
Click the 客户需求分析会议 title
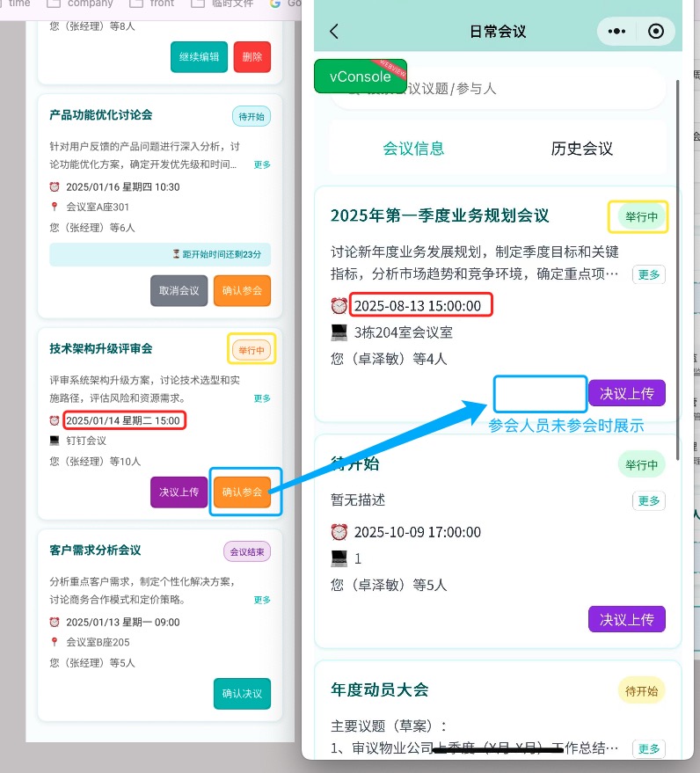(95, 551)
